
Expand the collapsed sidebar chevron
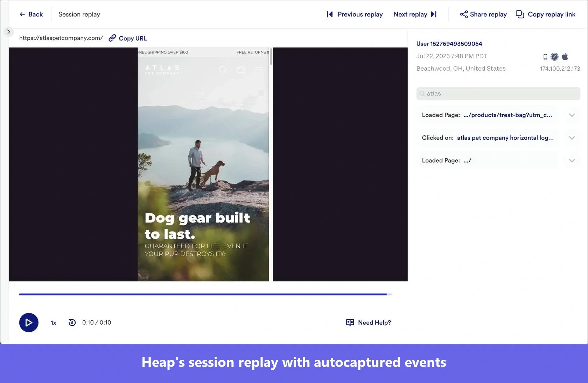click(9, 32)
